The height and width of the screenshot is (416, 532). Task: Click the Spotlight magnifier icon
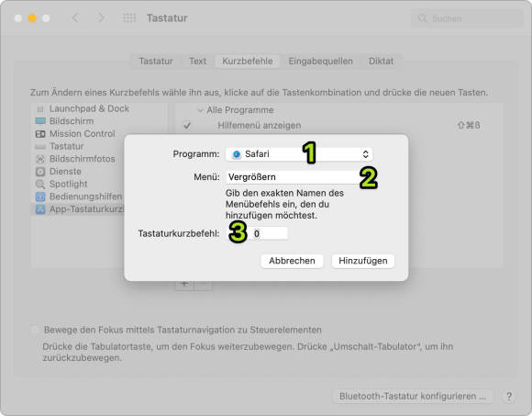click(x=40, y=184)
